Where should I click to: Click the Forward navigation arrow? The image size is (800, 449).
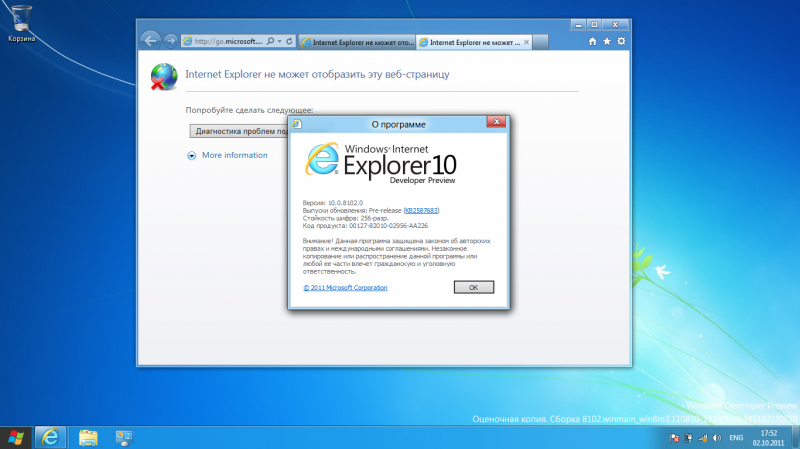click(x=170, y=41)
